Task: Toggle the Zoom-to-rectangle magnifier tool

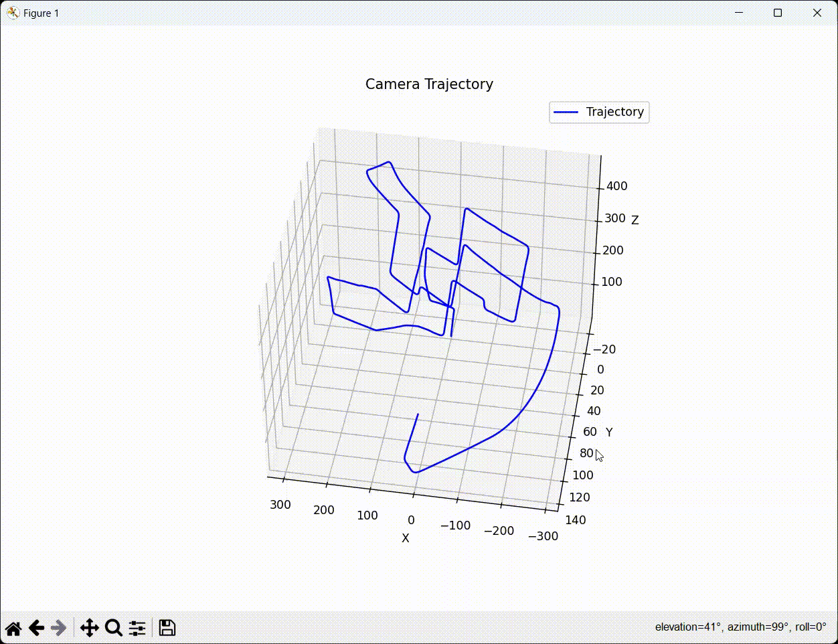Action: 114,628
